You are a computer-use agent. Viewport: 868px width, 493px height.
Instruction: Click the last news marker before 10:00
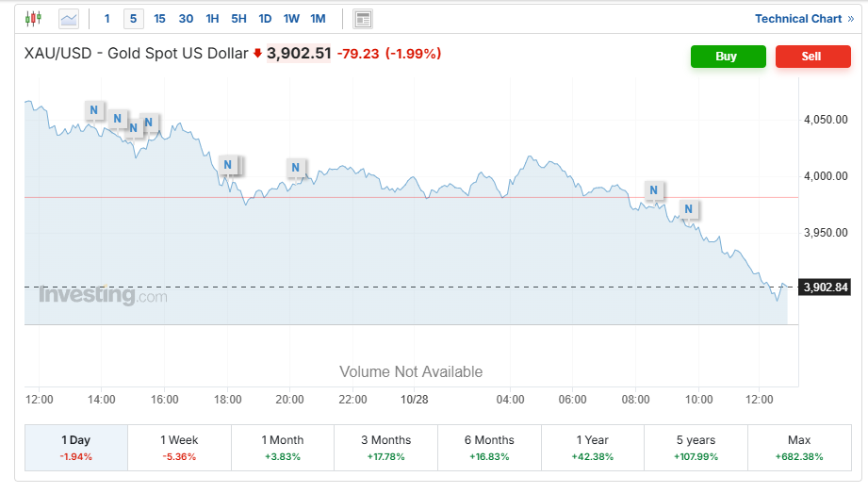click(x=689, y=208)
